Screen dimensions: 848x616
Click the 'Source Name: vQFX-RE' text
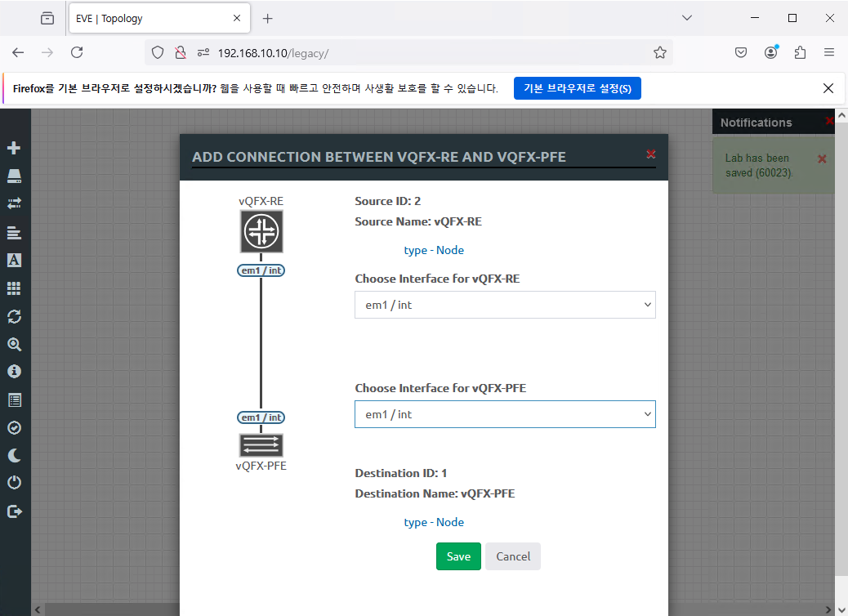click(x=418, y=221)
